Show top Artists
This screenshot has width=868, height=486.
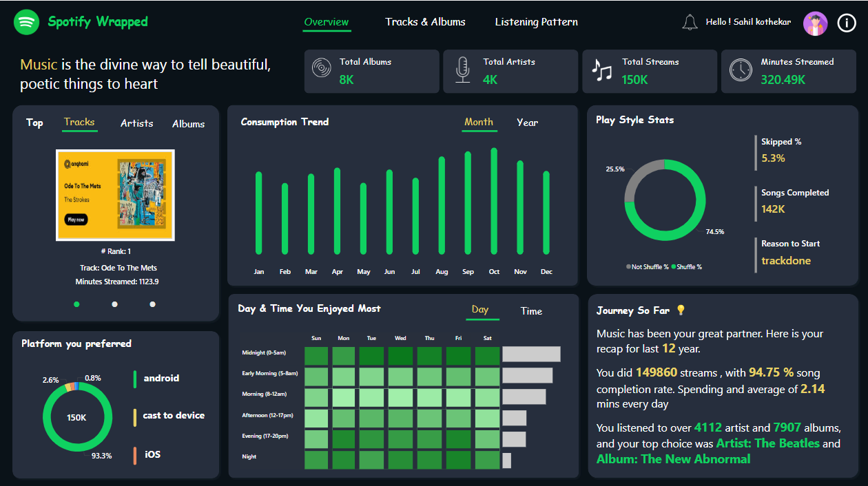click(137, 123)
